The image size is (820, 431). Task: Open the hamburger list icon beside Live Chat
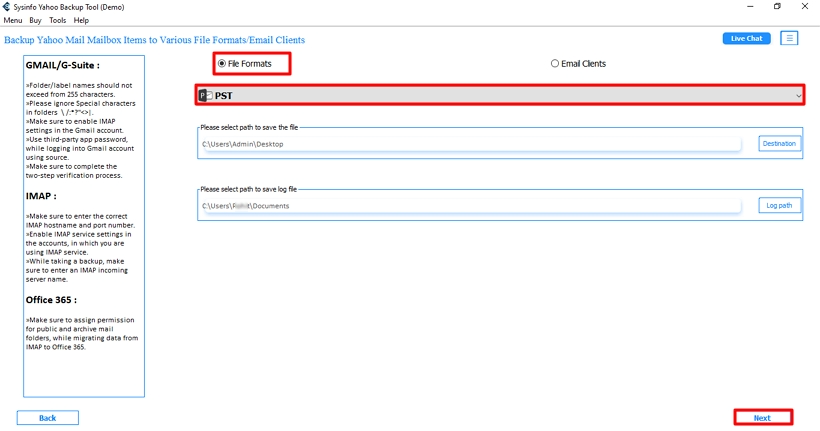[x=789, y=38]
